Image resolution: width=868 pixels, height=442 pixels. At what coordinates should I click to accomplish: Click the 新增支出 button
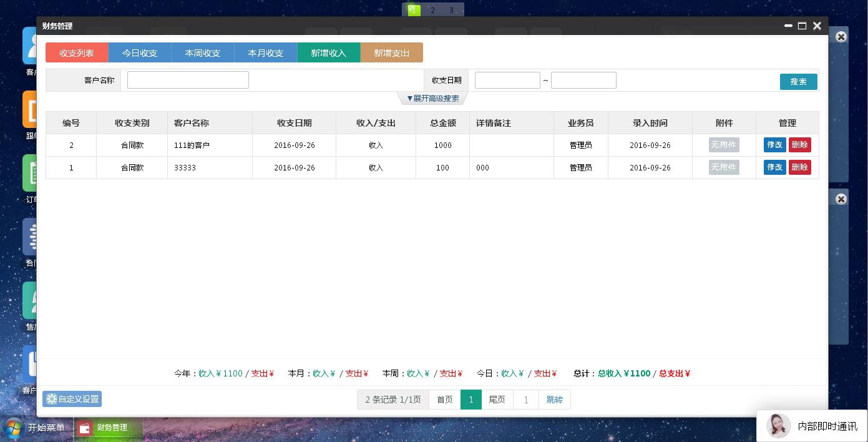(x=392, y=52)
